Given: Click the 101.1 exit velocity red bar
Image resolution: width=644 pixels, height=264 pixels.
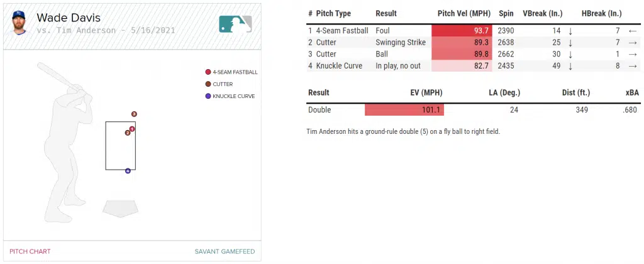Looking at the screenshot, I should (x=404, y=110).
